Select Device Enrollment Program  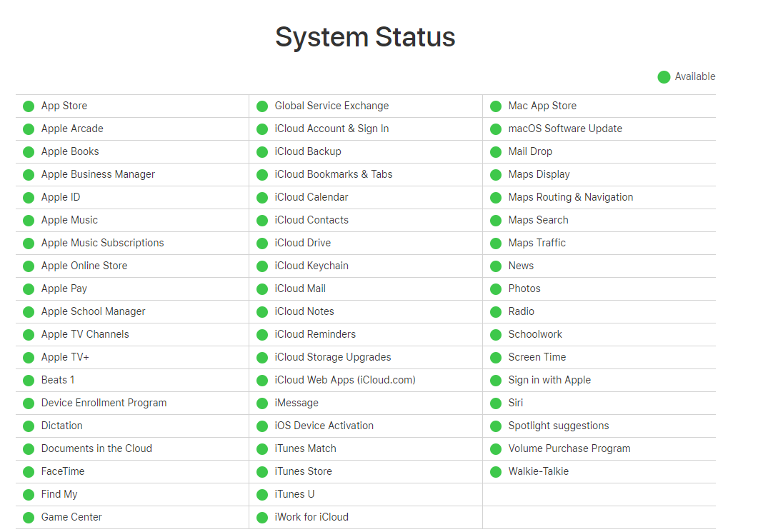tap(104, 403)
